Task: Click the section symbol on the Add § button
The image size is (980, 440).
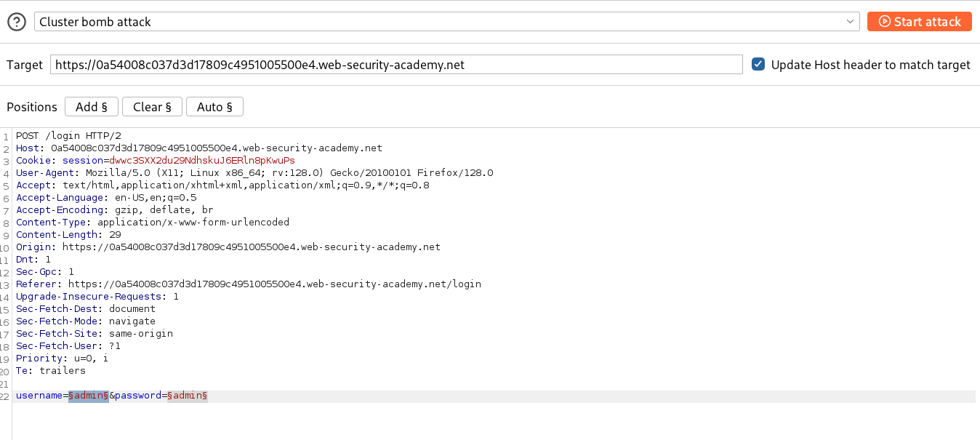Action: tap(104, 106)
